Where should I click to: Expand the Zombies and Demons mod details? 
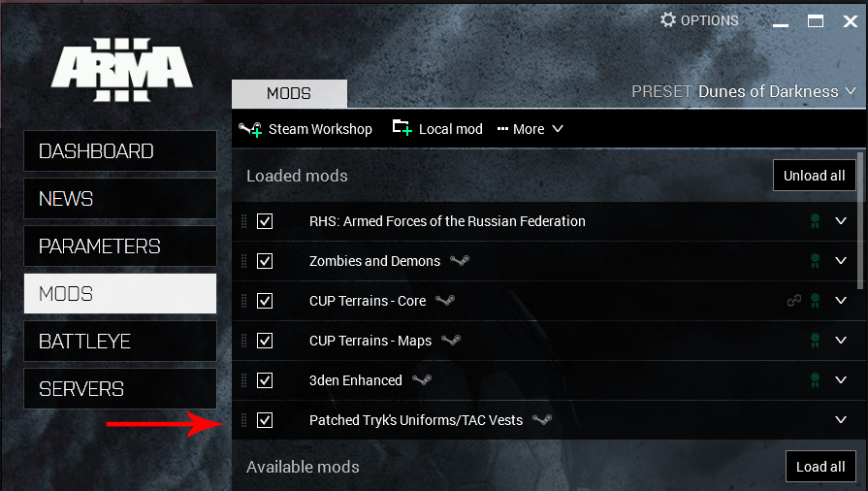click(x=841, y=261)
